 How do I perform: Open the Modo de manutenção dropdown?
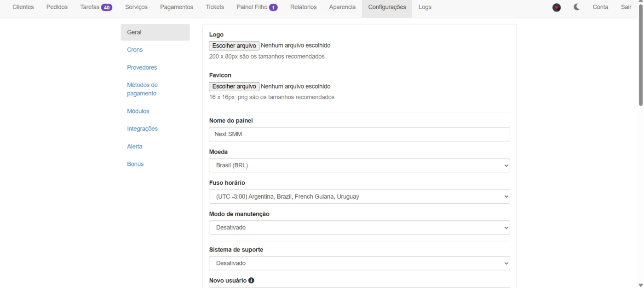pyautogui.click(x=359, y=228)
